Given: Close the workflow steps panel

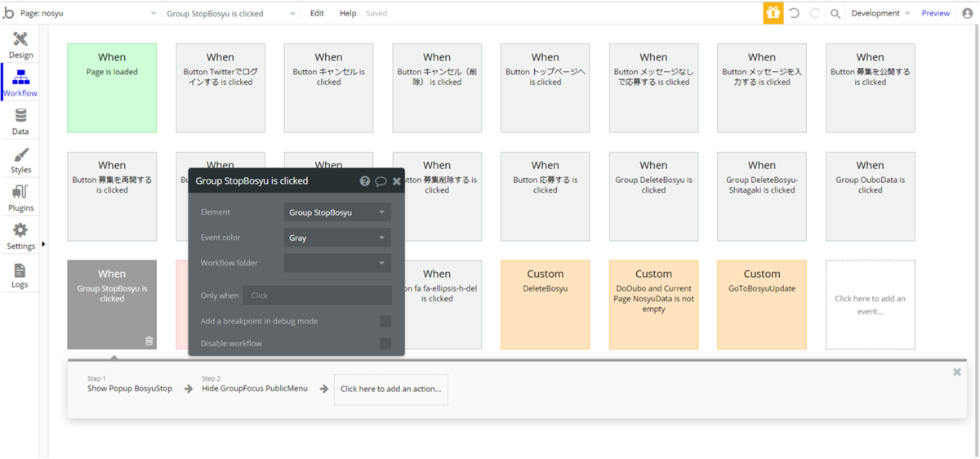Looking at the screenshot, I should pyautogui.click(x=957, y=372).
